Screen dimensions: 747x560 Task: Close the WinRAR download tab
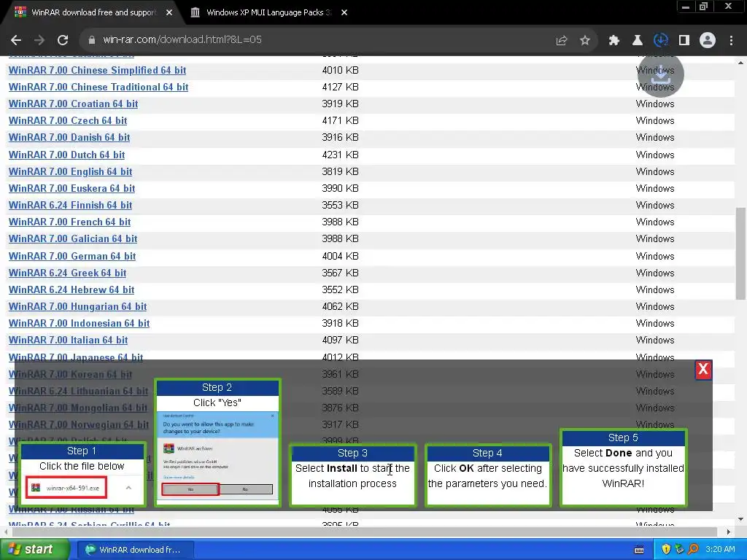coord(169,12)
